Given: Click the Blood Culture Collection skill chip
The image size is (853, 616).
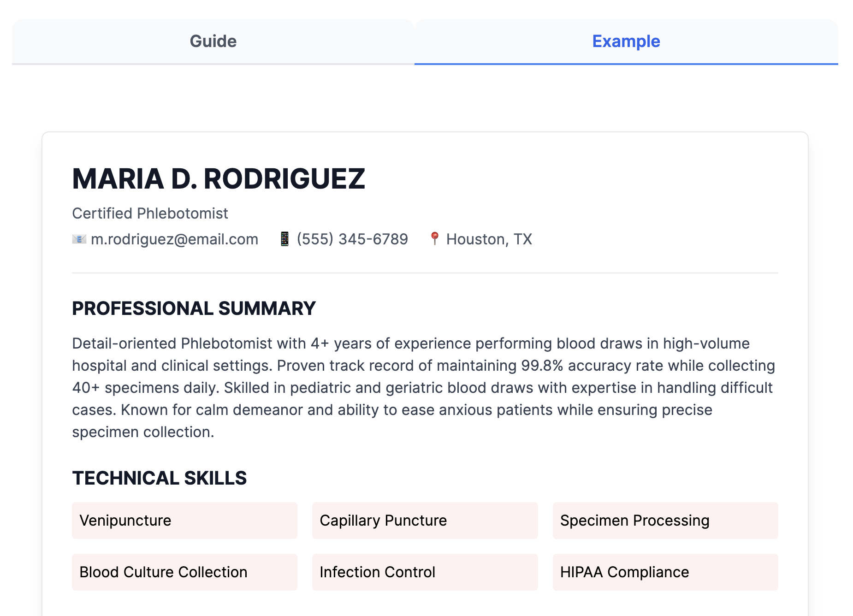Looking at the screenshot, I should (184, 572).
